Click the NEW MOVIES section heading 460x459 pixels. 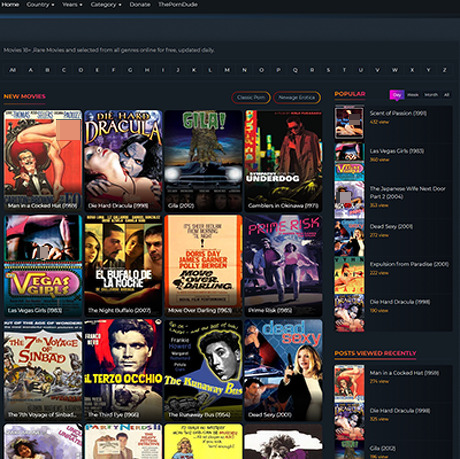25,96
